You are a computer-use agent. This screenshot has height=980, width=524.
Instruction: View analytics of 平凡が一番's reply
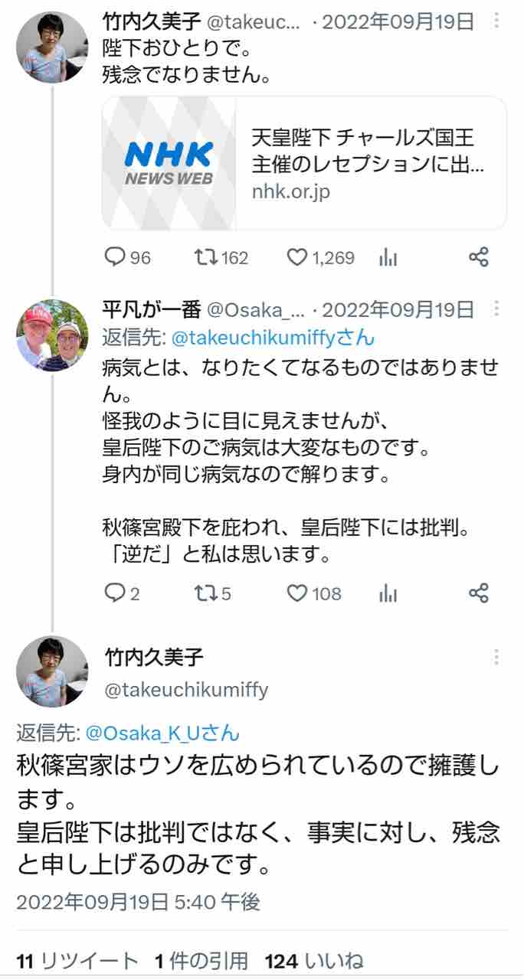(388, 593)
